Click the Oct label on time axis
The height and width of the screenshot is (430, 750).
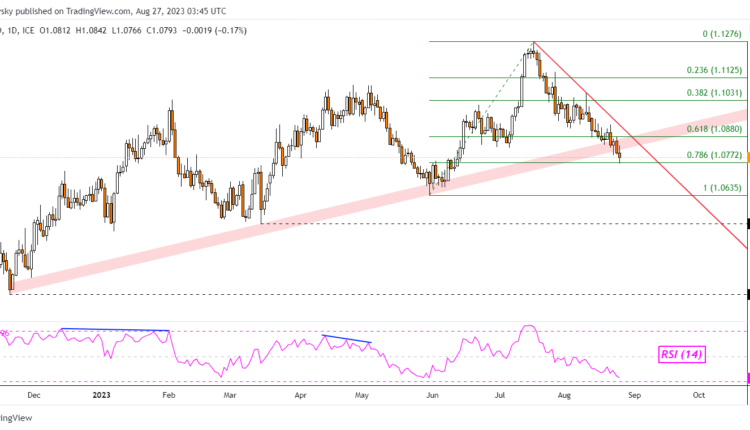pyautogui.click(x=699, y=395)
